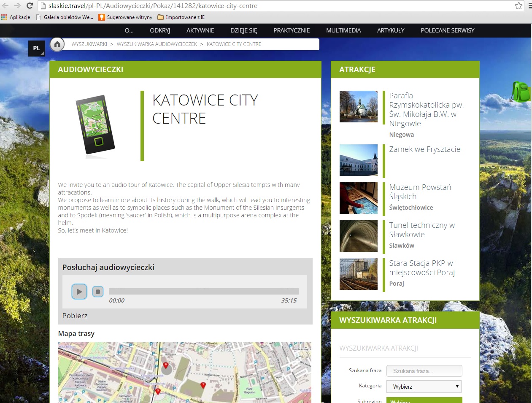This screenshot has height=403, width=532.
Task: Click the Pobierz download link
Action: pos(75,316)
